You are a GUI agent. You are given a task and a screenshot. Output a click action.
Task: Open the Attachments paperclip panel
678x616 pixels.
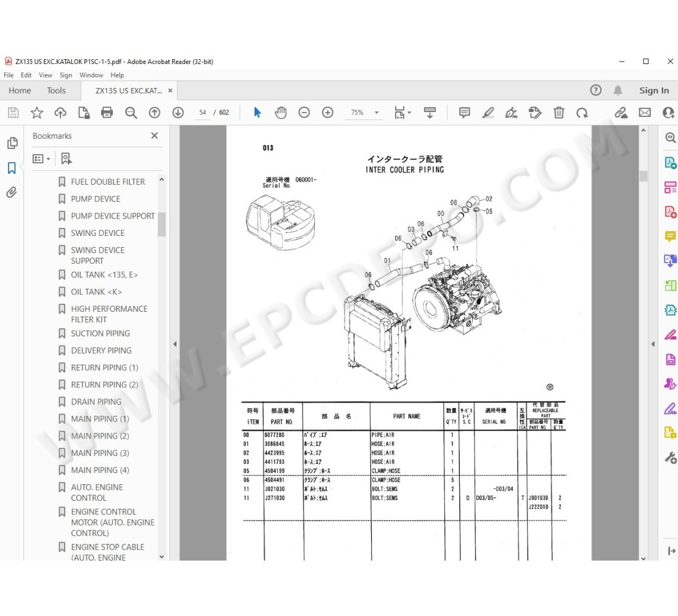(12, 193)
